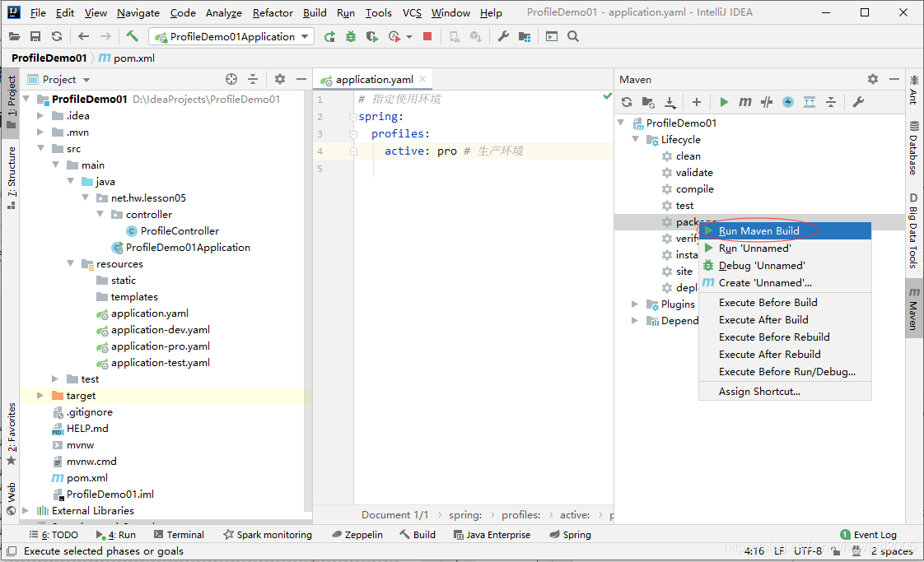Image resolution: width=924 pixels, height=562 pixels.
Task: Click the Synchronize toolbar icon
Action: [x=57, y=36]
